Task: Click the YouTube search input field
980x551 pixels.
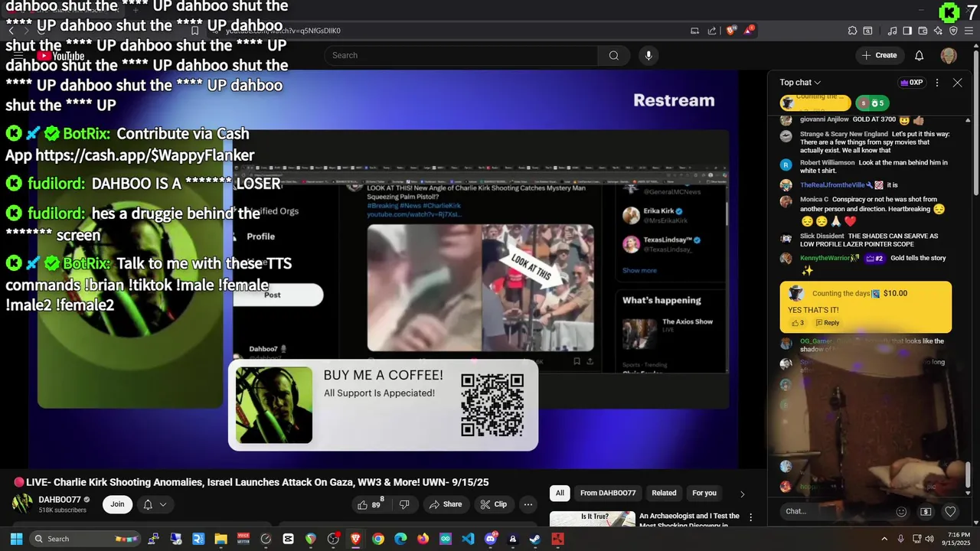Action: [461, 55]
